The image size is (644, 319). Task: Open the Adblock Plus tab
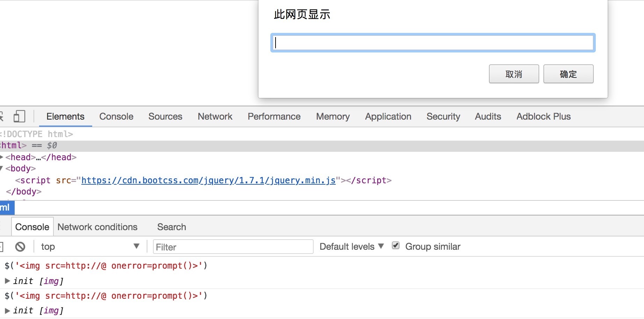coord(543,116)
